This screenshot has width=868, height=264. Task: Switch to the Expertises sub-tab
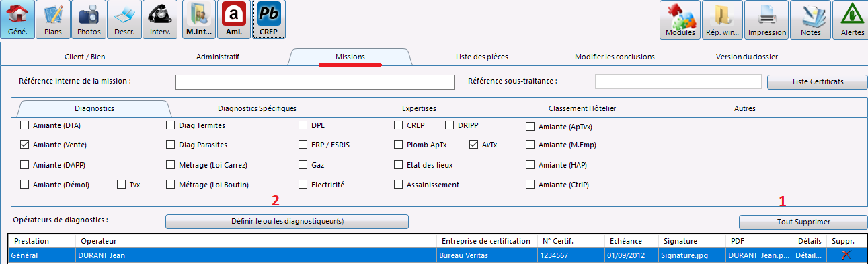419,108
